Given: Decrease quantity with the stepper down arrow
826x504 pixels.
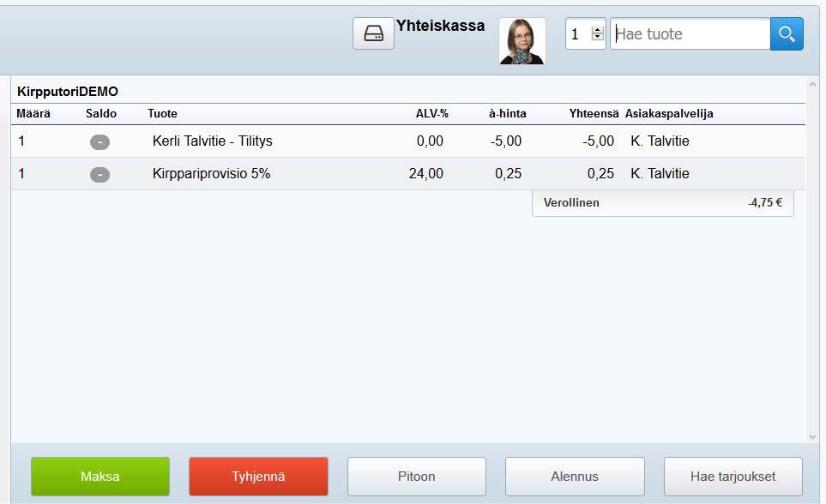Looking at the screenshot, I should (598, 39).
